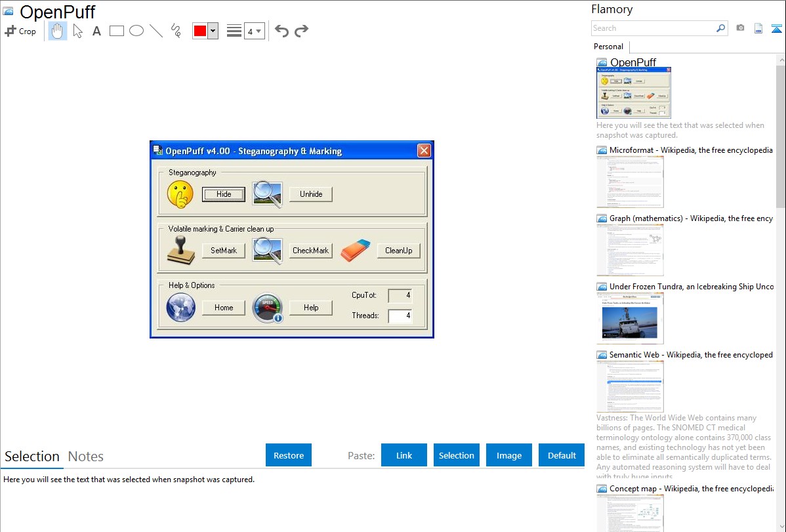Click the SetMark button
The image size is (786, 532).
pos(224,250)
